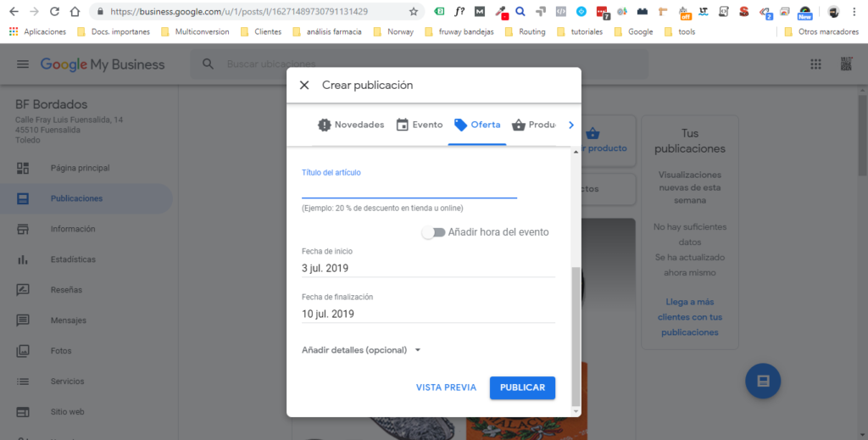Click the Publicaciones sidebar icon

(x=23, y=198)
